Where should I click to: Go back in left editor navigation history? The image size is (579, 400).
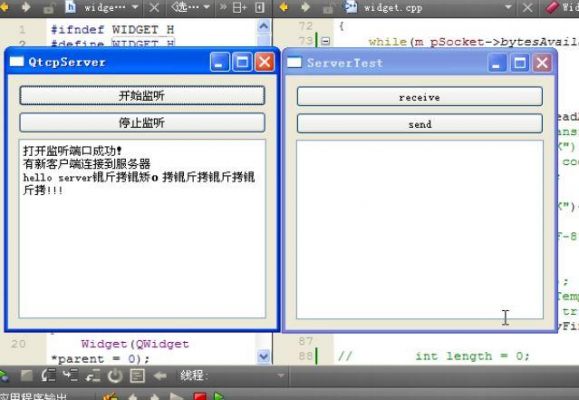4,7
